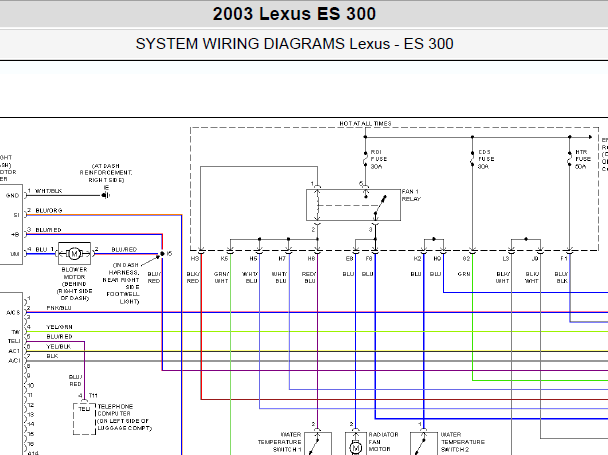Click the YEL/GRN wire label
The image size is (608, 455).
(x=59, y=327)
